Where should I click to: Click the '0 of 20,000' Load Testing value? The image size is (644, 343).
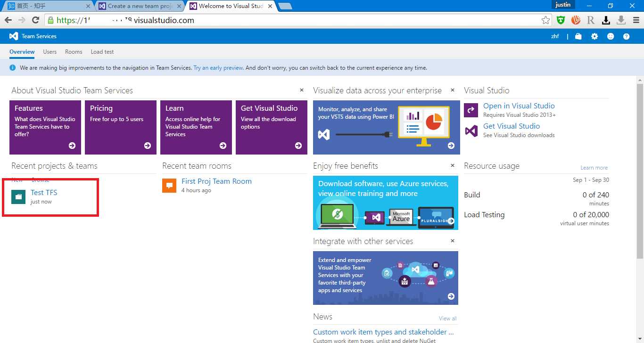(591, 215)
